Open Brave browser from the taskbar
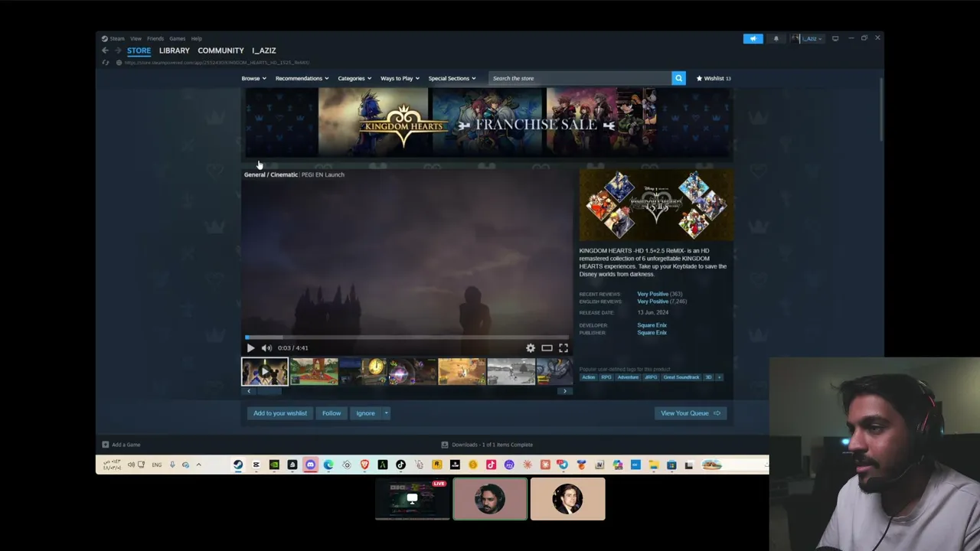The height and width of the screenshot is (551, 980). (364, 465)
